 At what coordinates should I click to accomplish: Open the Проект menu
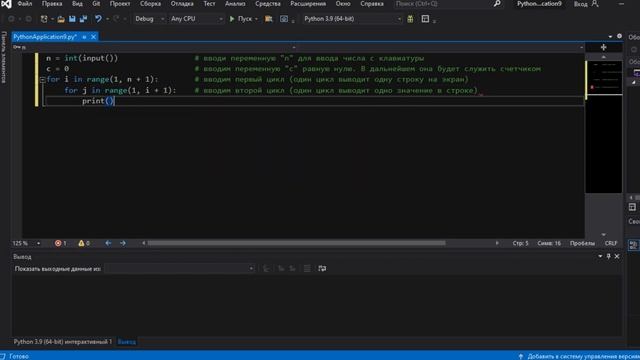click(120, 4)
